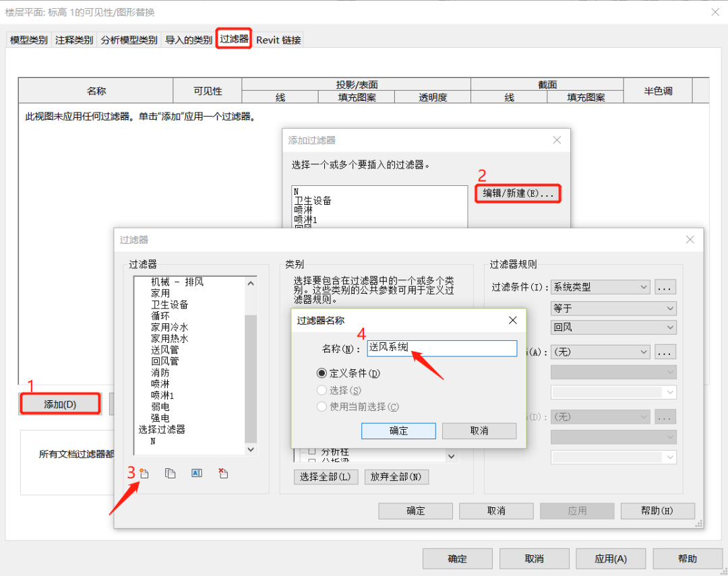
Task: Click the 添加(D) button
Action: tap(60, 404)
